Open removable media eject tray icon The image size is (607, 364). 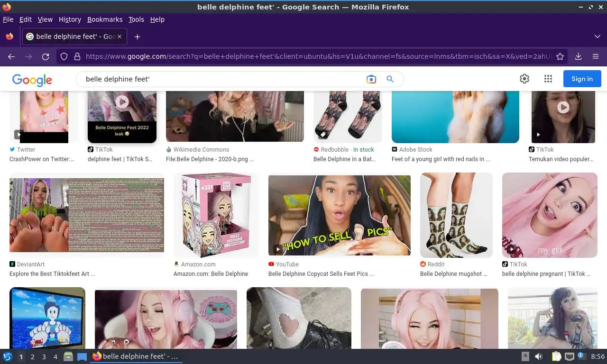click(525, 356)
